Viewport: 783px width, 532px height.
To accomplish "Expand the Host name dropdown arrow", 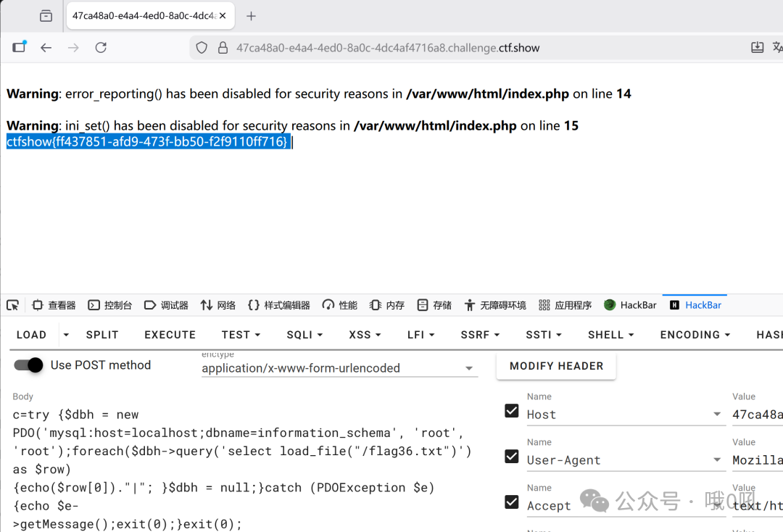I will 717,415.
